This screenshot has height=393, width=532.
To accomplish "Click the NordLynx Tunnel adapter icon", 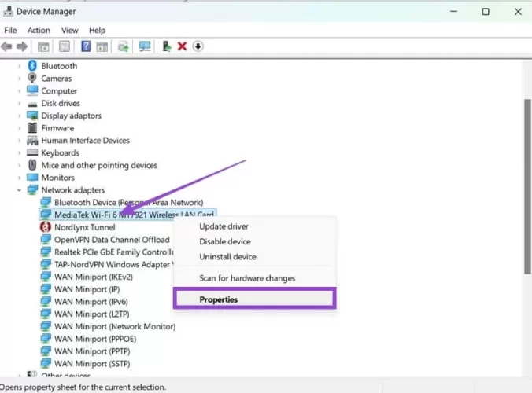I will click(46, 227).
